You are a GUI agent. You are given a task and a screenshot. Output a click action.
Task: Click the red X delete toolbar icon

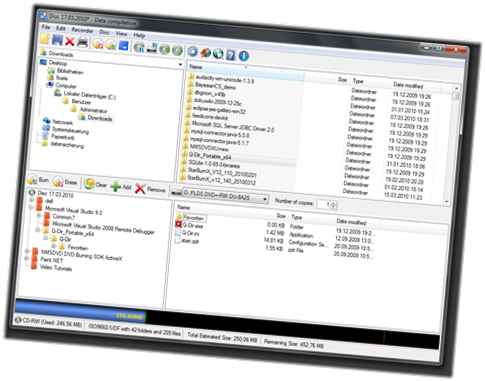click(69, 41)
